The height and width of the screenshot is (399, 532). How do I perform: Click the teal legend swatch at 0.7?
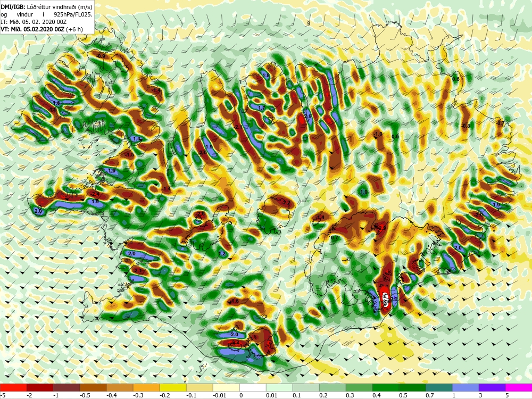(439, 387)
